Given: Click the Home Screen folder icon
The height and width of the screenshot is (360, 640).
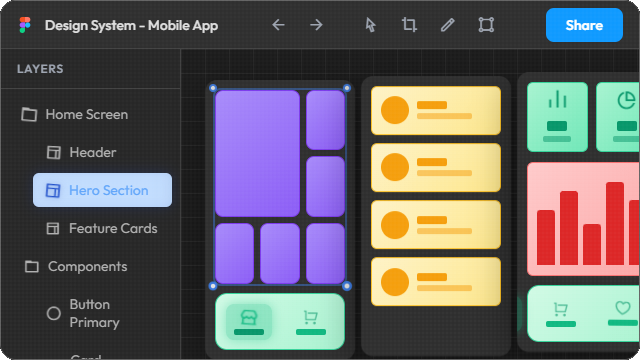Looking at the screenshot, I should [x=29, y=114].
